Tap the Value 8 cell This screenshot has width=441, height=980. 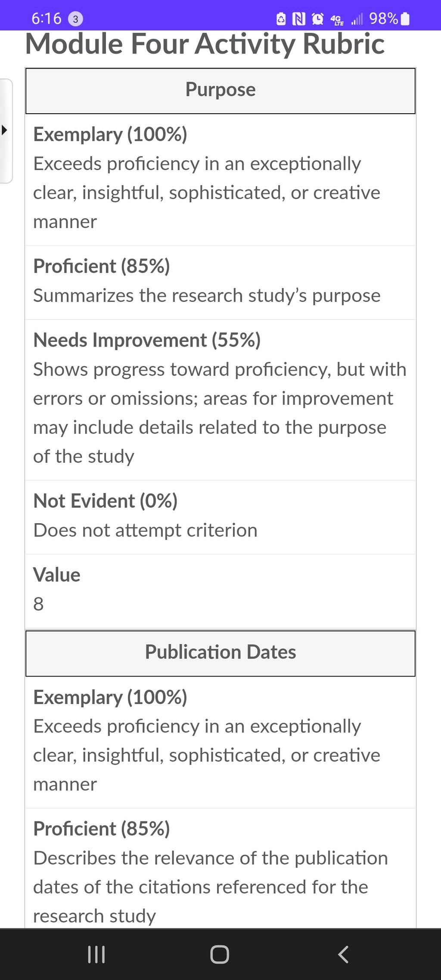(x=220, y=591)
